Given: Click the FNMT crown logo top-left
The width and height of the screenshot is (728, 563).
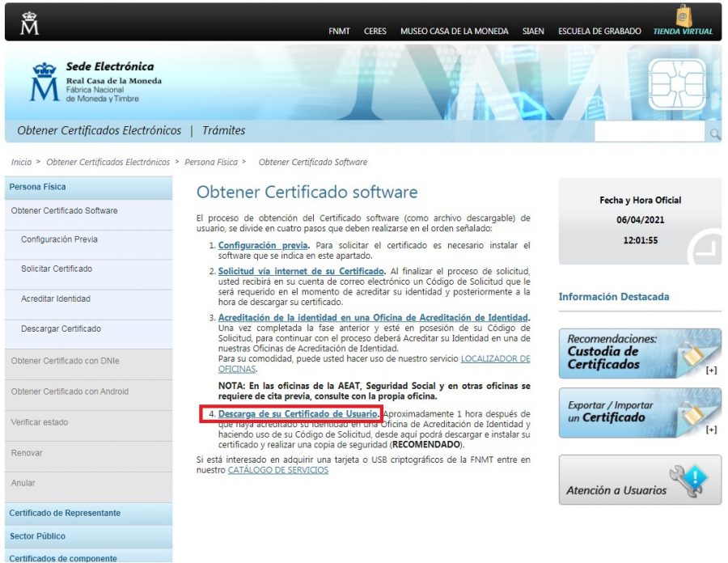Looking at the screenshot, I should click(28, 21).
